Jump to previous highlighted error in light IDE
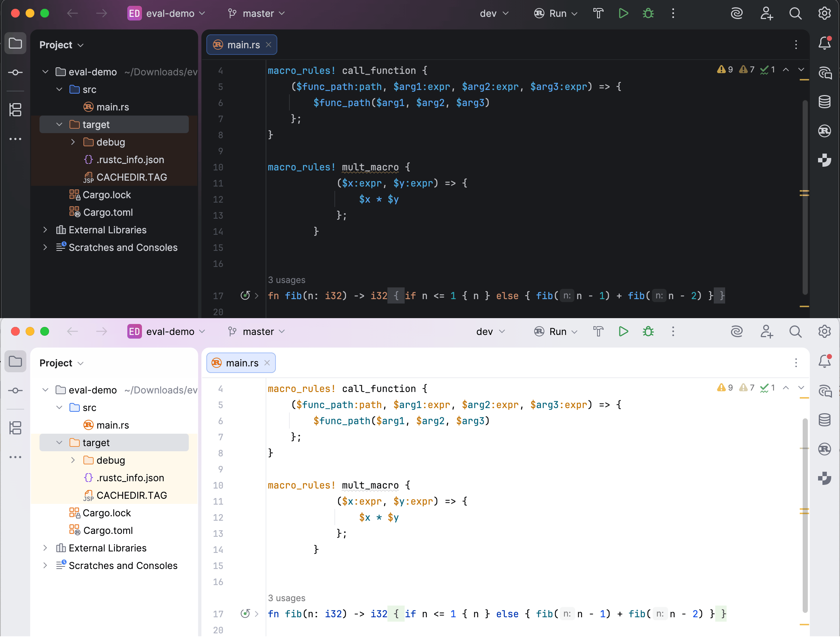Viewport: 840px width, 637px height. [x=786, y=388]
